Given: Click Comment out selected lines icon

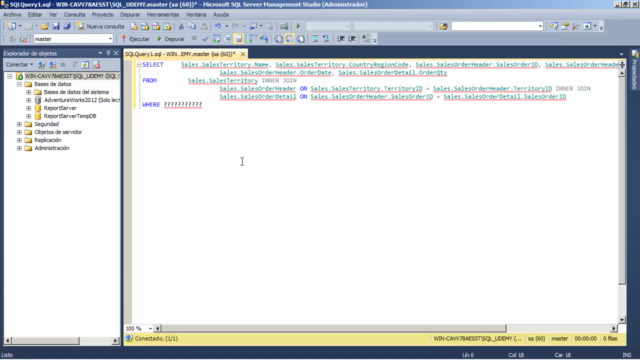Looking at the screenshot, I should pos(315,39).
